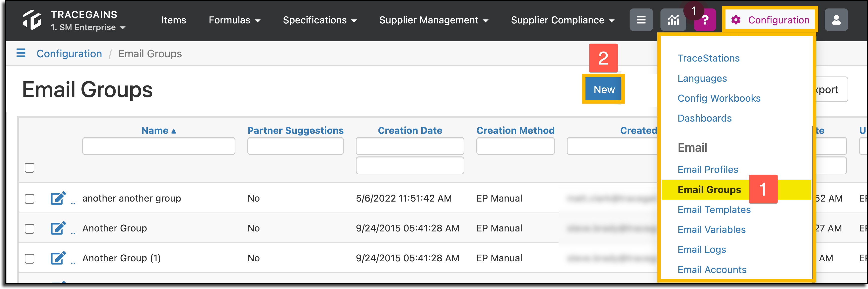Click the 'another another group' name text
The image size is (868, 289).
(x=131, y=198)
